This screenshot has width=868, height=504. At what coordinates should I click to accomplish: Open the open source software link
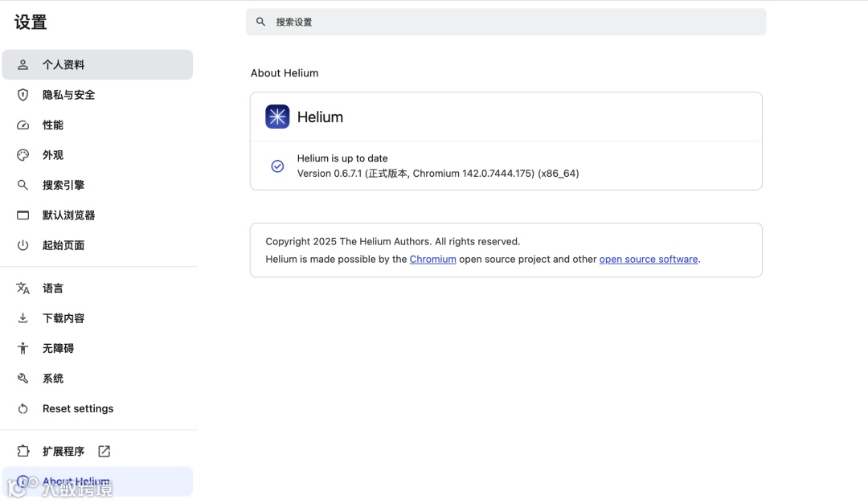[x=649, y=259]
